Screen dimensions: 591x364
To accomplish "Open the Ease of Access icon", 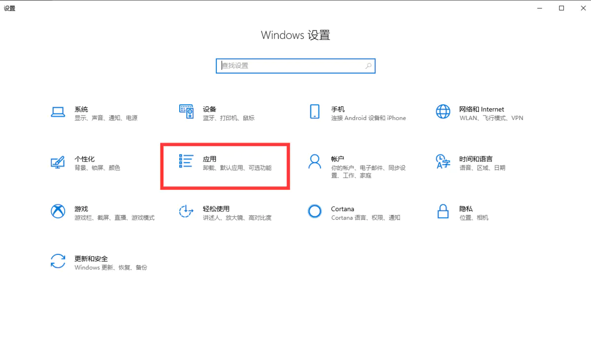I will [186, 212].
